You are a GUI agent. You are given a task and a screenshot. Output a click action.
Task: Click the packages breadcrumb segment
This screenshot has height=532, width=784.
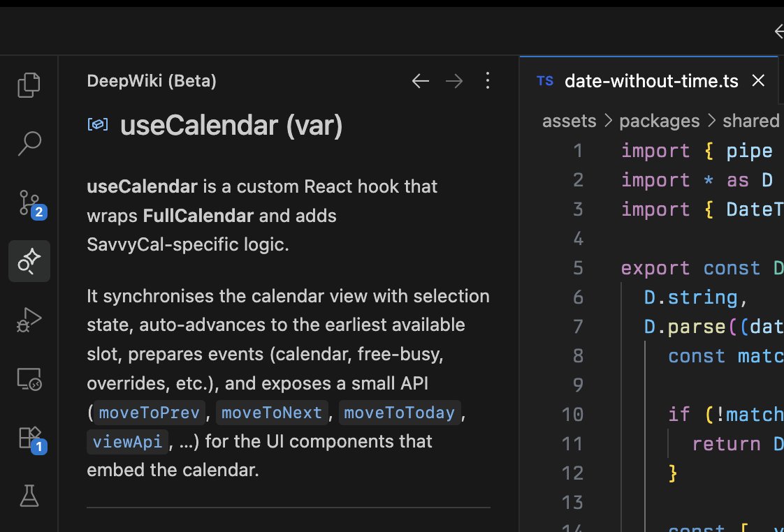coord(659,121)
